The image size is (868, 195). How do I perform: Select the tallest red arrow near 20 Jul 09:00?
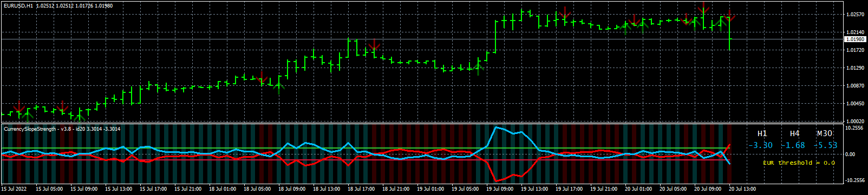tap(703, 8)
